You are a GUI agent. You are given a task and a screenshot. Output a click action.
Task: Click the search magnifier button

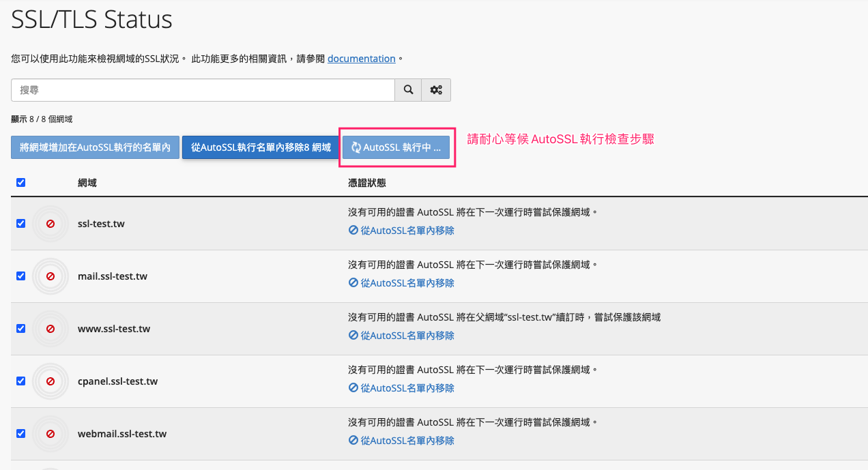(408, 90)
